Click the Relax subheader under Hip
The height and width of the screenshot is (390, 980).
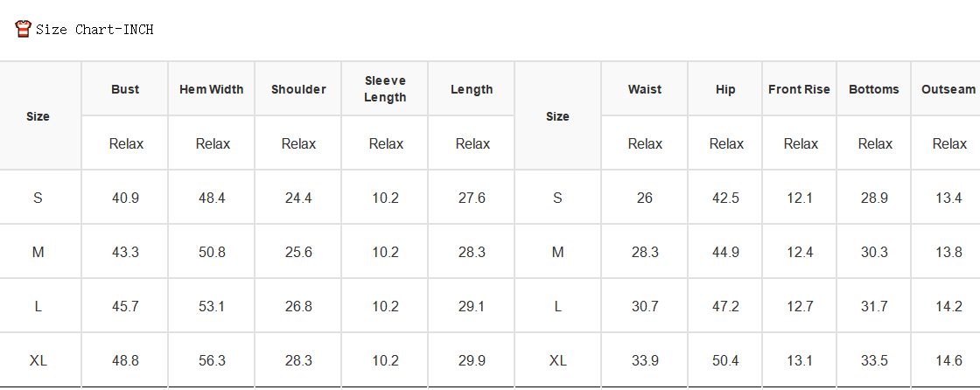click(x=725, y=143)
